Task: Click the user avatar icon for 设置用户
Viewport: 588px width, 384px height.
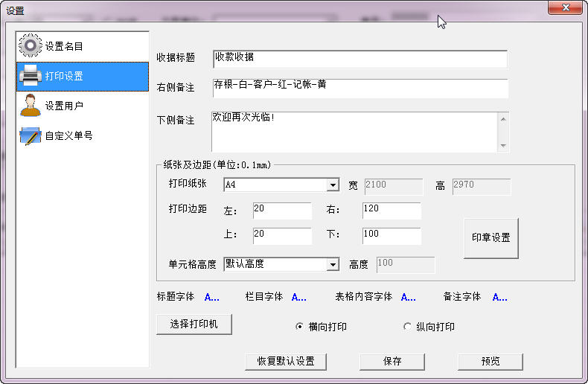Action: click(31, 106)
